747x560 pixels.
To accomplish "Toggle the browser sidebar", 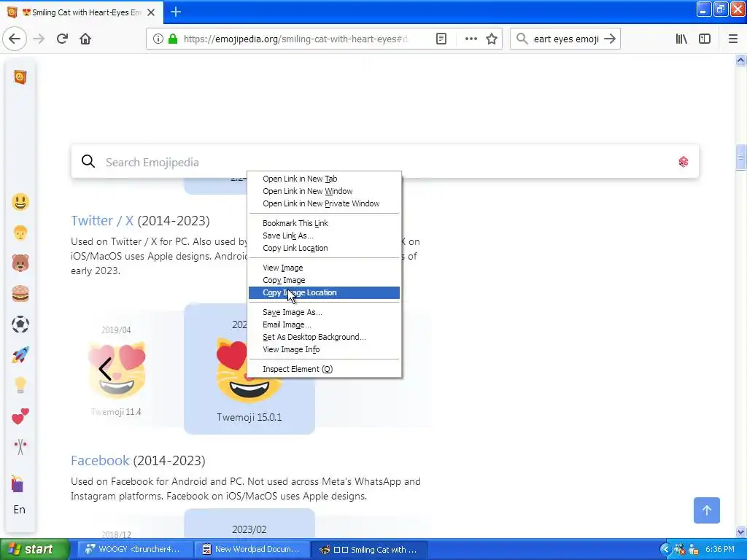I will pos(704,39).
